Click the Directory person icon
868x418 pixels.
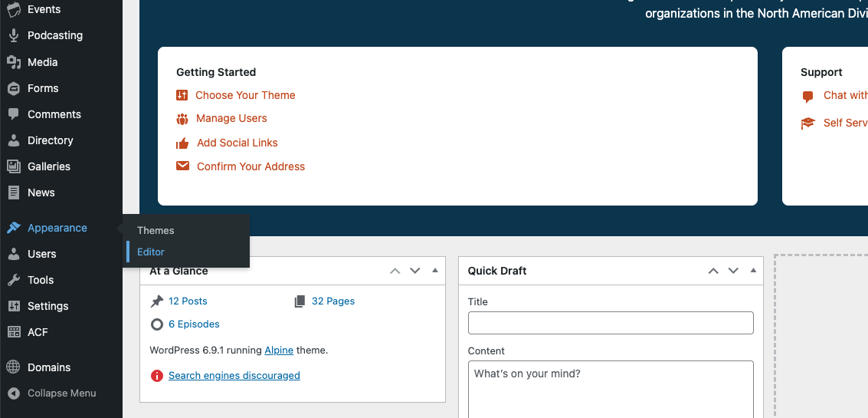click(14, 140)
